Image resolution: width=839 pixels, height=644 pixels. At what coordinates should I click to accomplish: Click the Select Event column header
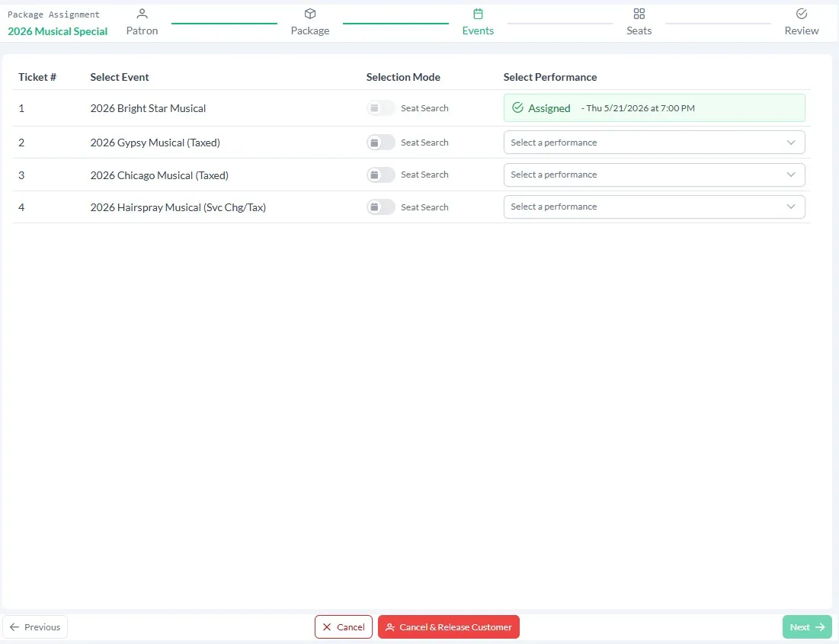(120, 77)
